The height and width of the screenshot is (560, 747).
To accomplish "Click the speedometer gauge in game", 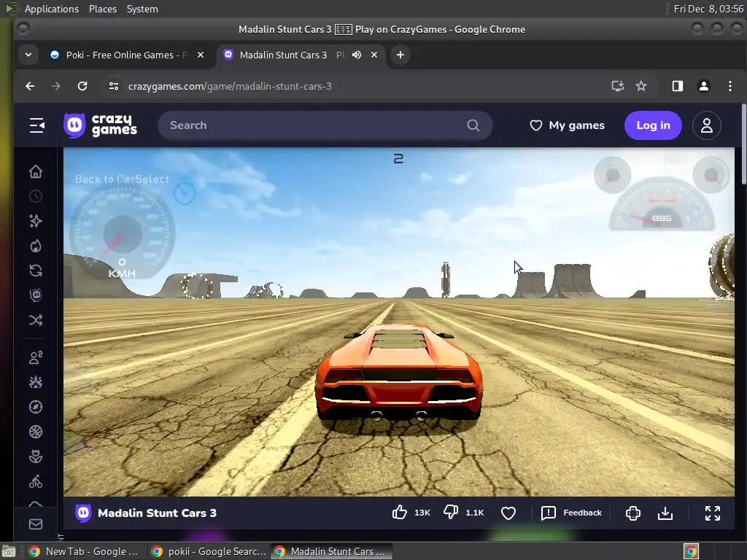I will [123, 233].
